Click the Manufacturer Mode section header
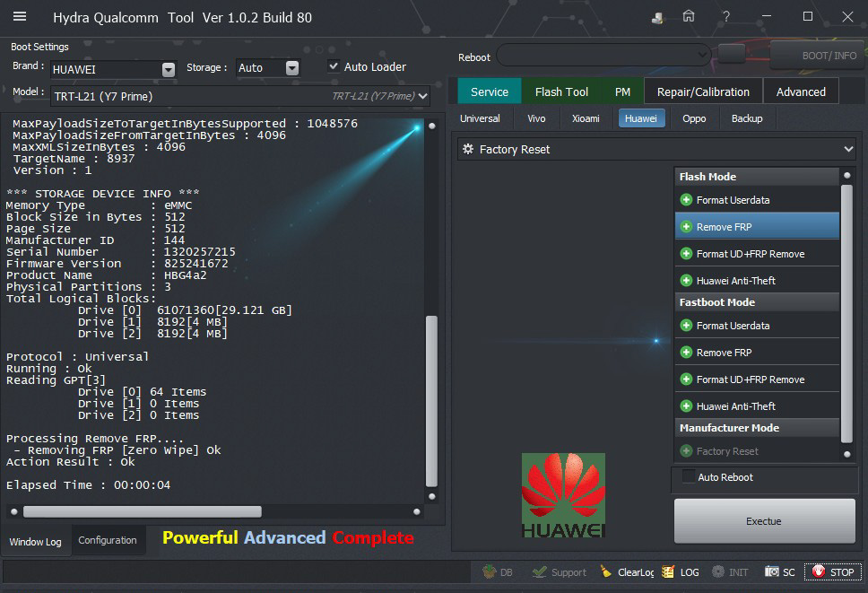Image resolution: width=868 pixels, height=593 pixels. click(757, 428)
